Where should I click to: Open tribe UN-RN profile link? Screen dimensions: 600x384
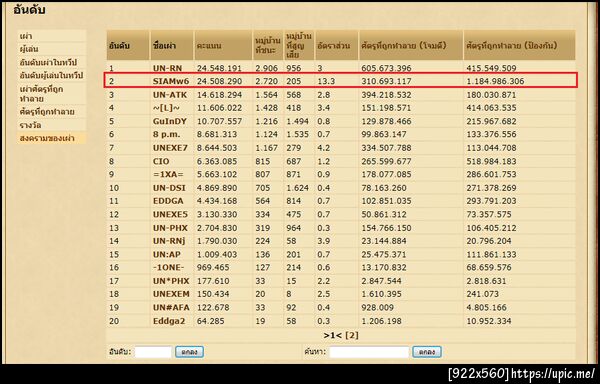click(167, 68)
